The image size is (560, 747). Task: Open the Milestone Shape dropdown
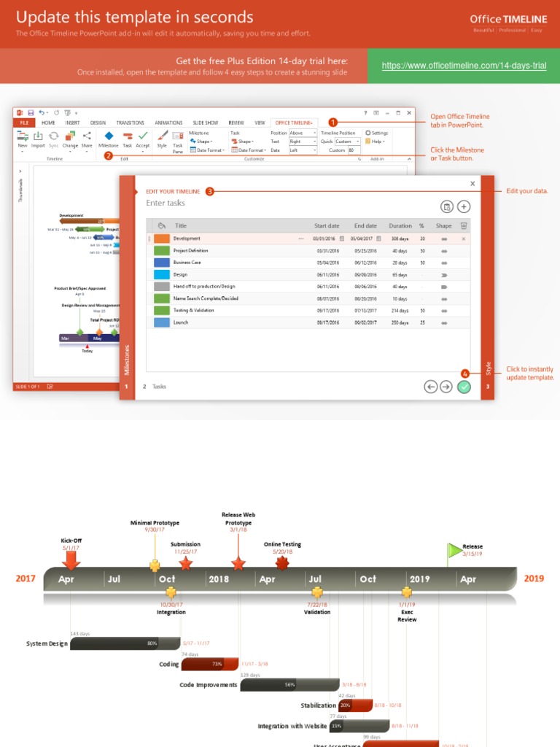(x=201, y=142)
